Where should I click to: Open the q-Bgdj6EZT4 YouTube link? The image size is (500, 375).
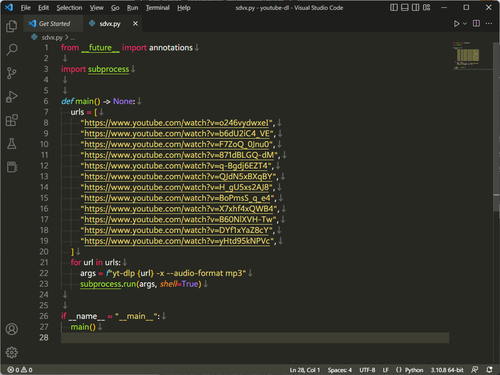(x=176, y=166)
